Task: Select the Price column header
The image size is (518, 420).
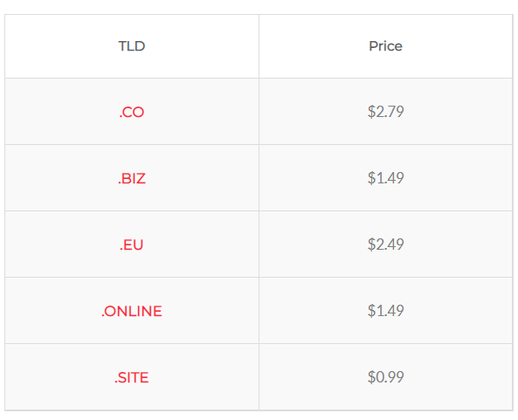Action: tap(385, 46)
